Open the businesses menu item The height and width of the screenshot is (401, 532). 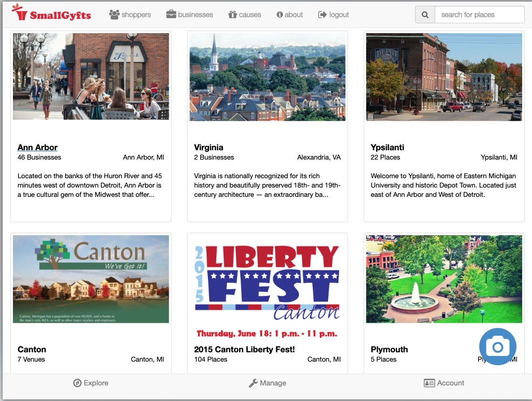(x=189, y=15)
